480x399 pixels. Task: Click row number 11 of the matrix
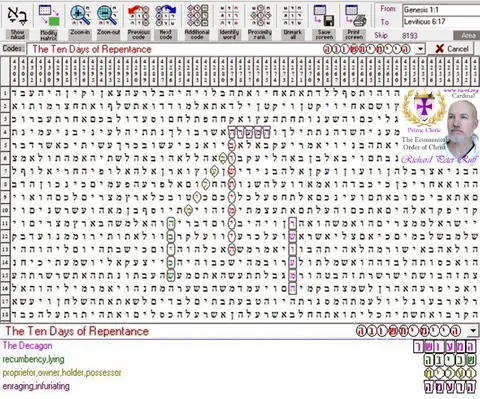pyautogui.click(x=5, y=223)
